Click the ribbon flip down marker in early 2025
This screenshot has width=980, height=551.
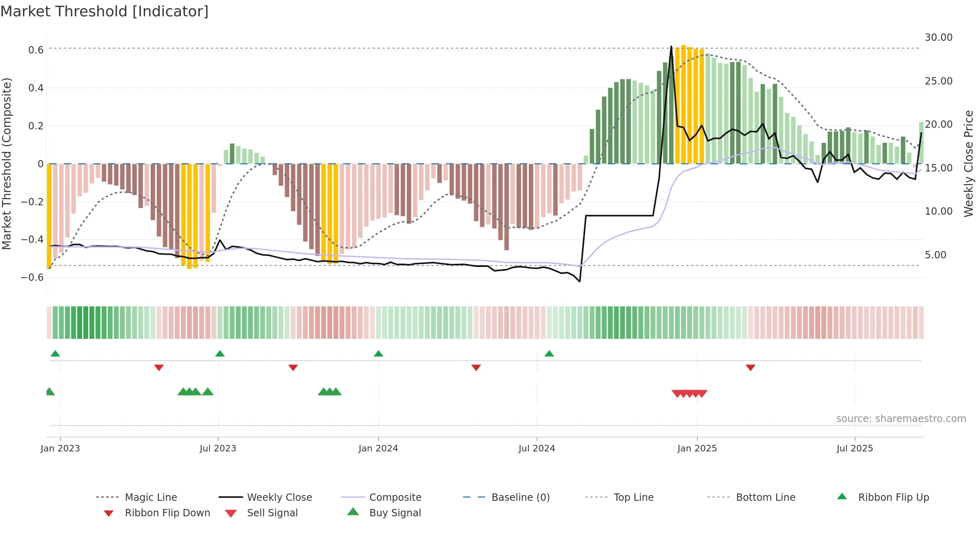pyautogui.click(x=751, y=368)
